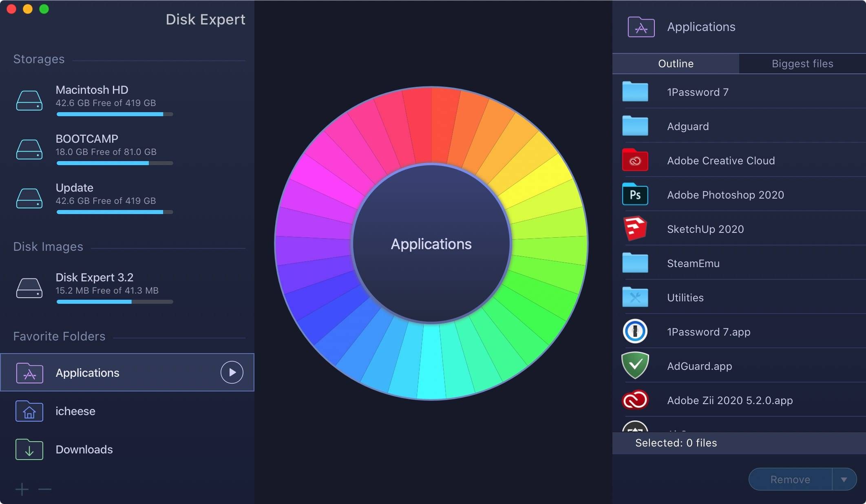Click the Utilities folder icon

point(635,297)
